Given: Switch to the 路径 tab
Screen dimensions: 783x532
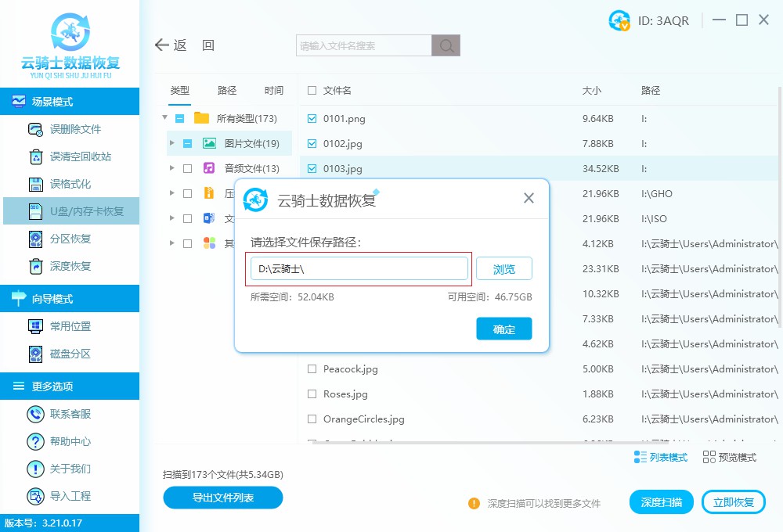Looking at the screenshot, I should click(226, 90).
